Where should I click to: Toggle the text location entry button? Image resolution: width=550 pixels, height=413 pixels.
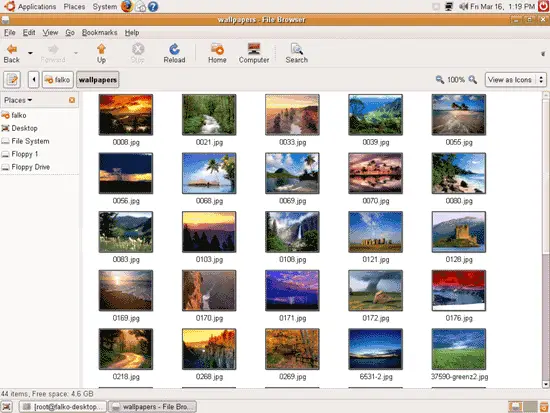[x=12, y=80]
